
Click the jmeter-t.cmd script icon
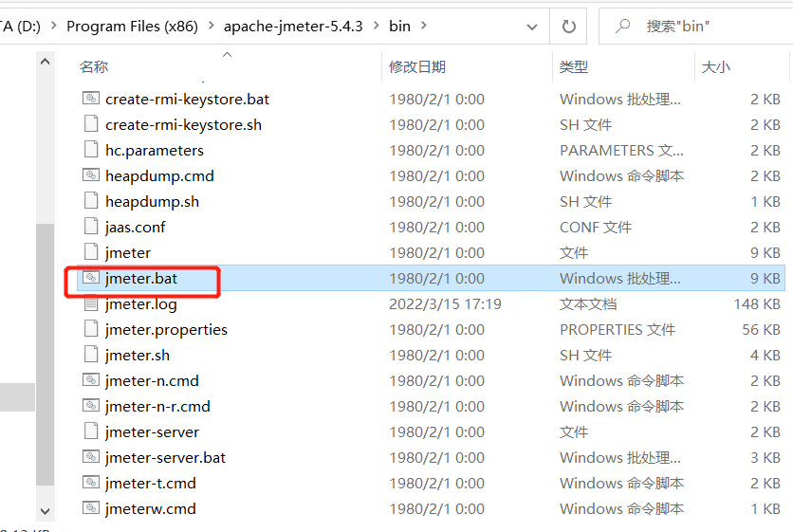click(x=91, y=482)
